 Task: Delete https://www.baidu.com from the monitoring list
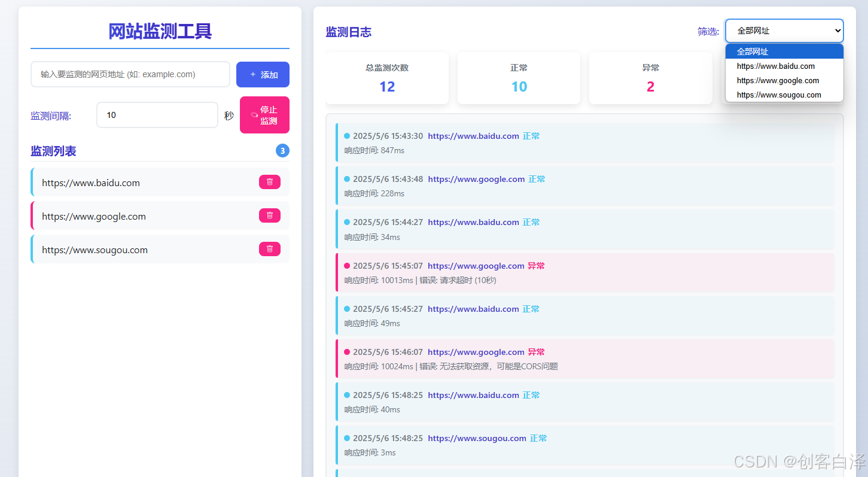point(269,182)
